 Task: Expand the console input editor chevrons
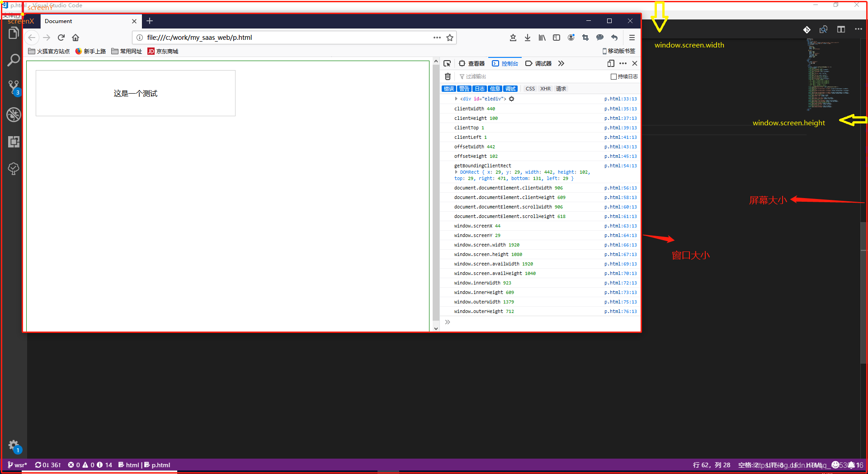(448, 322)
